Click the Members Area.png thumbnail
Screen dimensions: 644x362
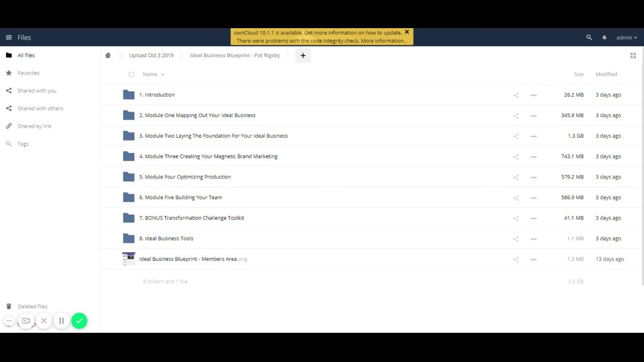coord(129,259)
